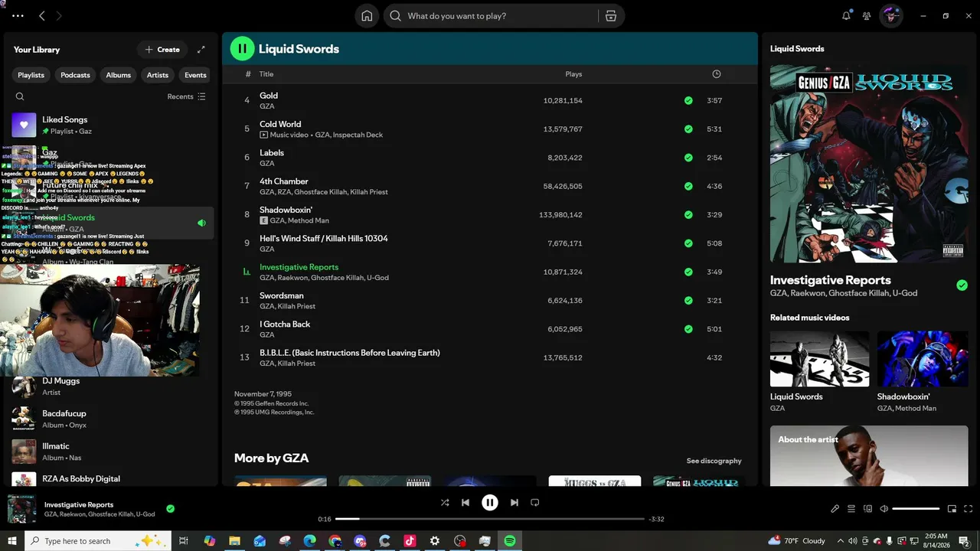Skip to the previous track
The image size is (980, 551).
[465, 503]
